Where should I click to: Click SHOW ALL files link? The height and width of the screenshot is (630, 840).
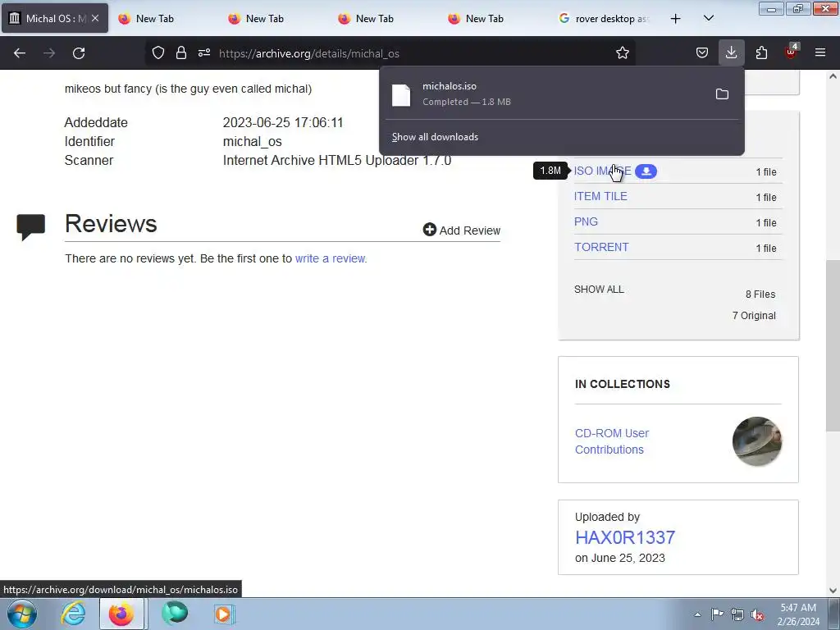point(599,290)
